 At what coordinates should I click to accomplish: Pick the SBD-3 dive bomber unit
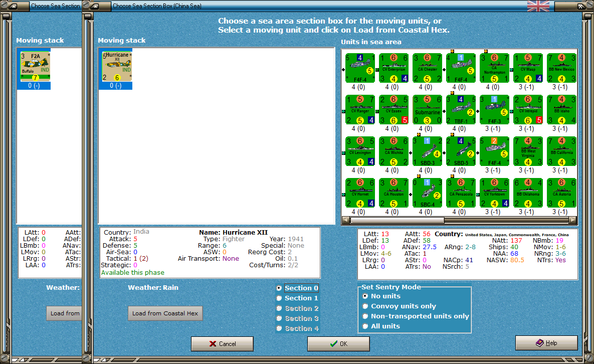(427, 151)
